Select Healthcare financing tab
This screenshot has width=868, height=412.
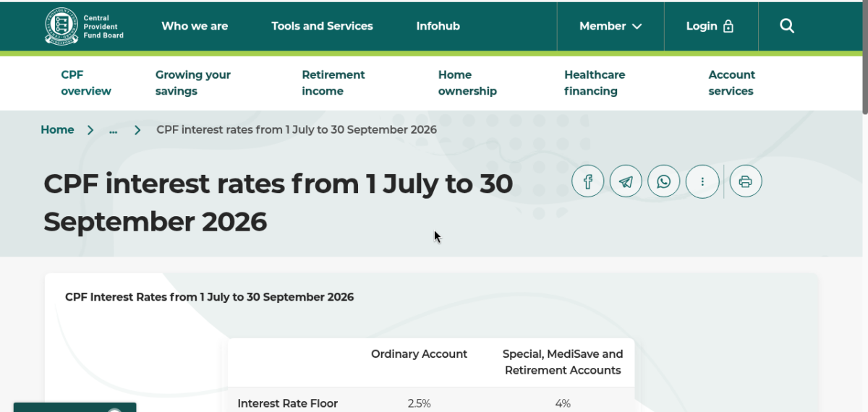pyautogui.click(x=595, y=83)
